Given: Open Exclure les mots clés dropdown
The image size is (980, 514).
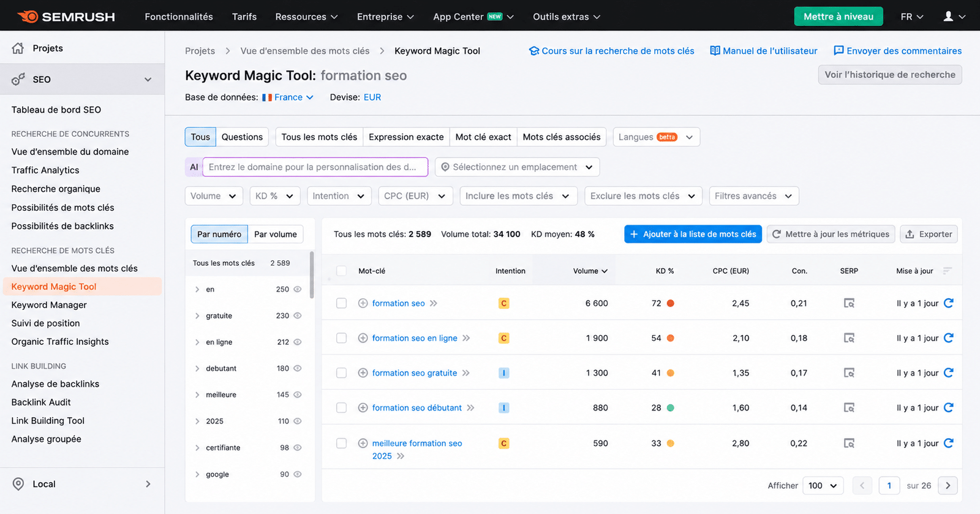Looking at the screenshot, I should click(x=643, y=196).
